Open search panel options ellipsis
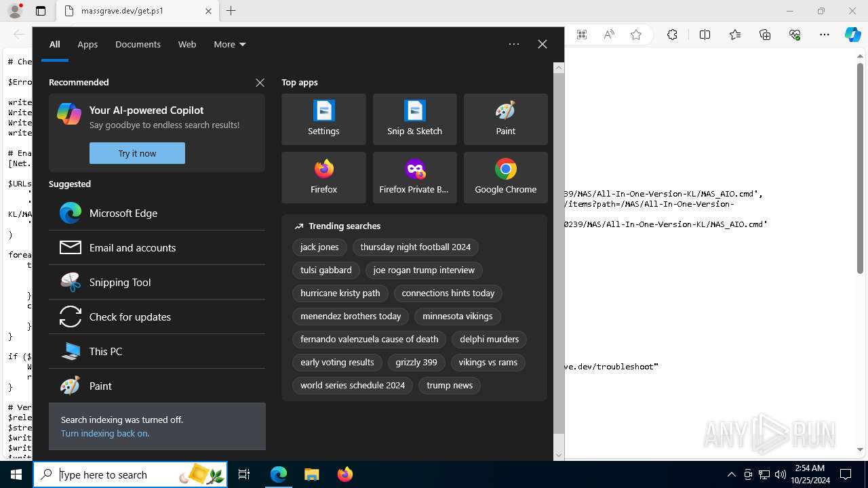The height and width of the screenshot is (488, 868). tap(514, 44)
